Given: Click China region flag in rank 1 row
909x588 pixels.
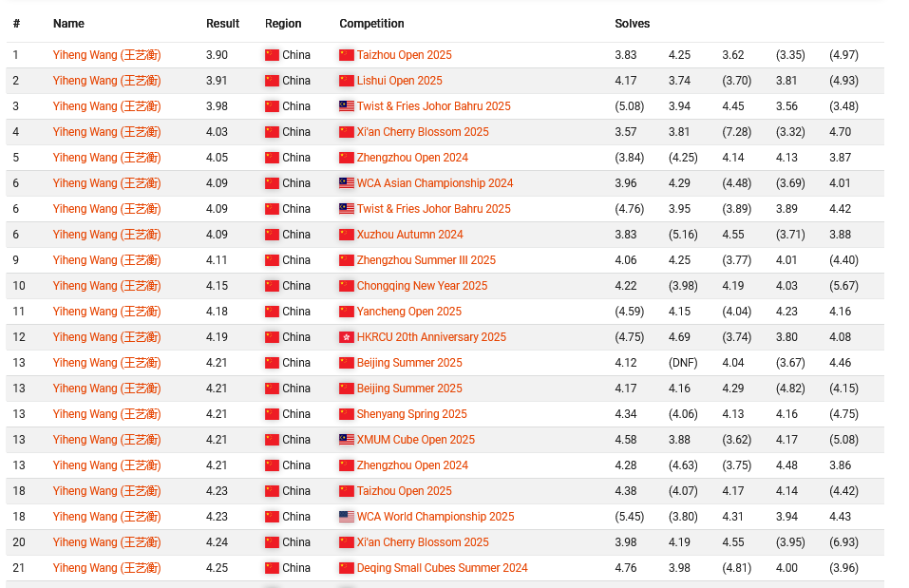Looking at the screenshot, I should click(x=273, y=55).
